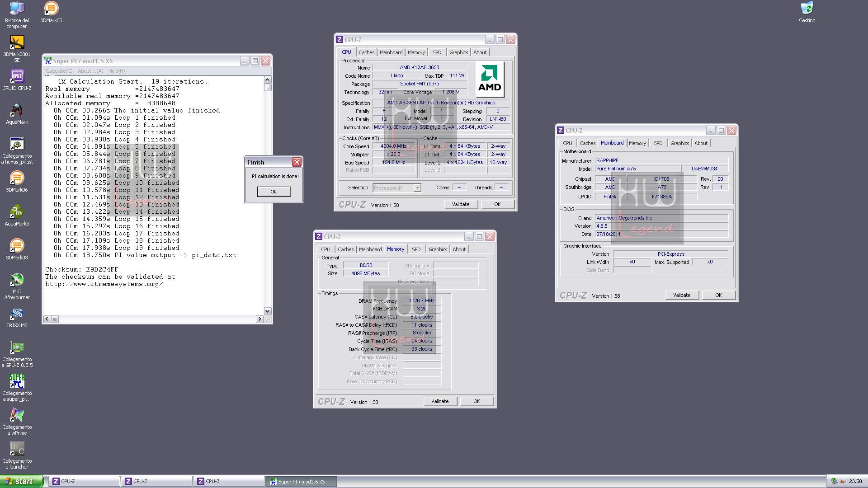
Task: Open the Calculate(C) menu in Super PI
Action: pos(59,71)
